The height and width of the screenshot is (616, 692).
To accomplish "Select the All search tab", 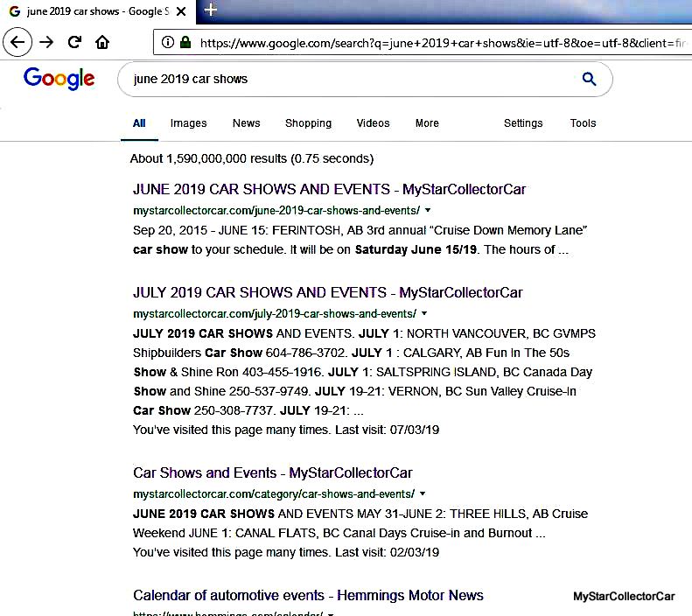I will click(x=139, y=123).
